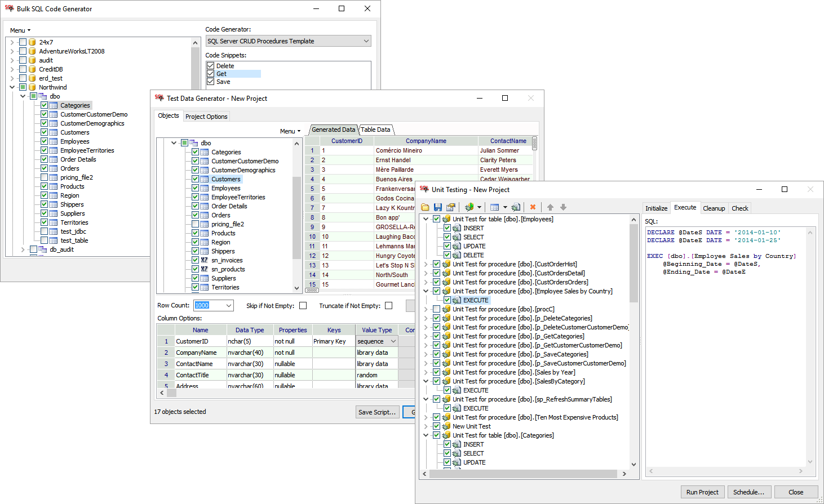Click the run unit test bug icon
The height and width of the screenshot is (504, 824).
pos(468,207)
